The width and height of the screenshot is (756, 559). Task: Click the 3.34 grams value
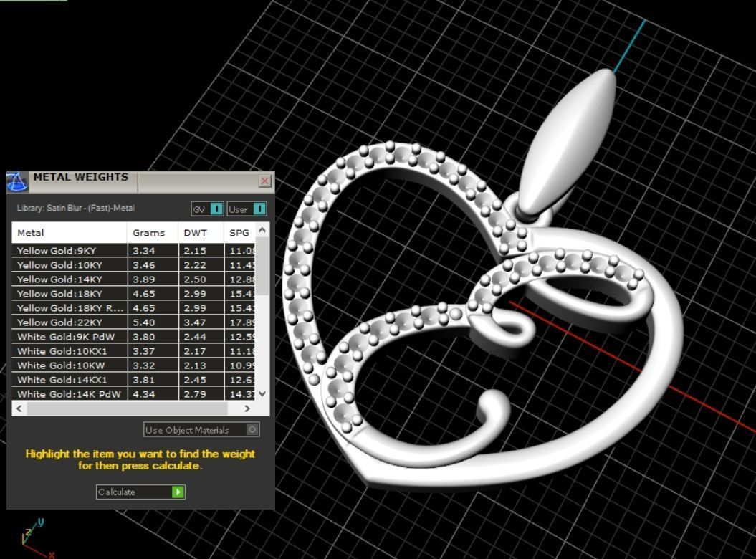pyautogui.click(x=144, y=251)
